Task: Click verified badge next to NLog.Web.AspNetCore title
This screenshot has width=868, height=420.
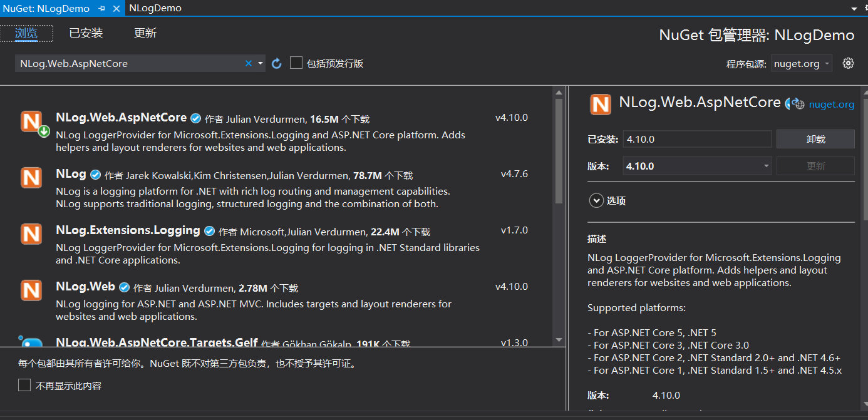Action: point(196,118)
